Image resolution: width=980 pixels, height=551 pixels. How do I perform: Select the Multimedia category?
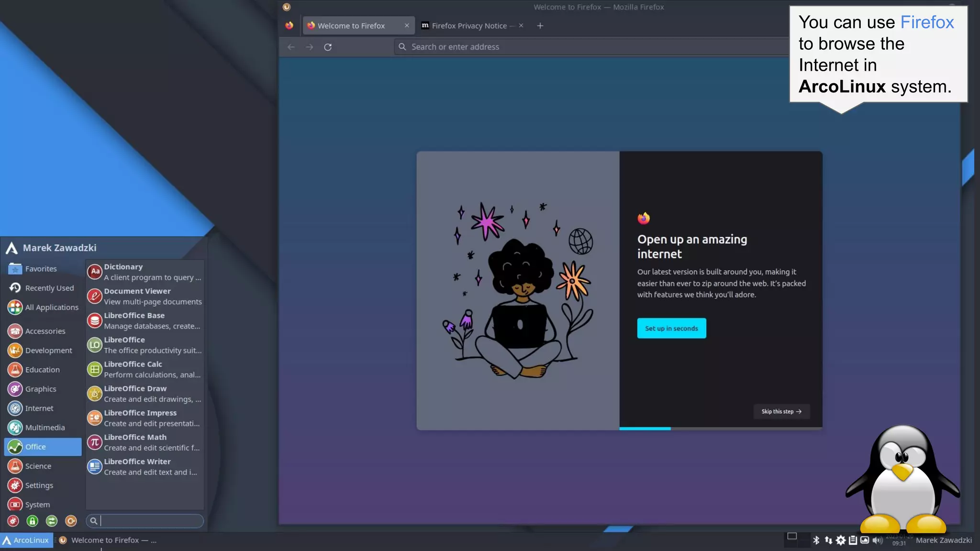point(45,427)
